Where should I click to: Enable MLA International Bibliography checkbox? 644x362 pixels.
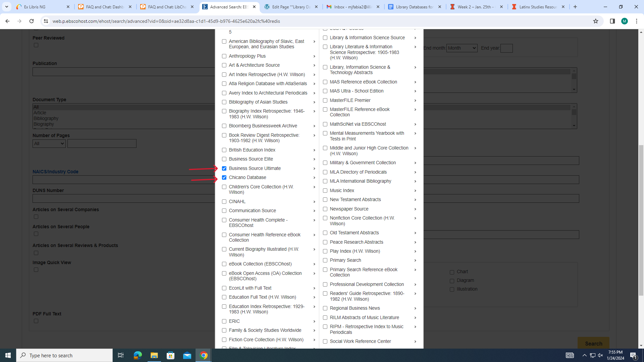pyautogui.click(x=325, y=181)
